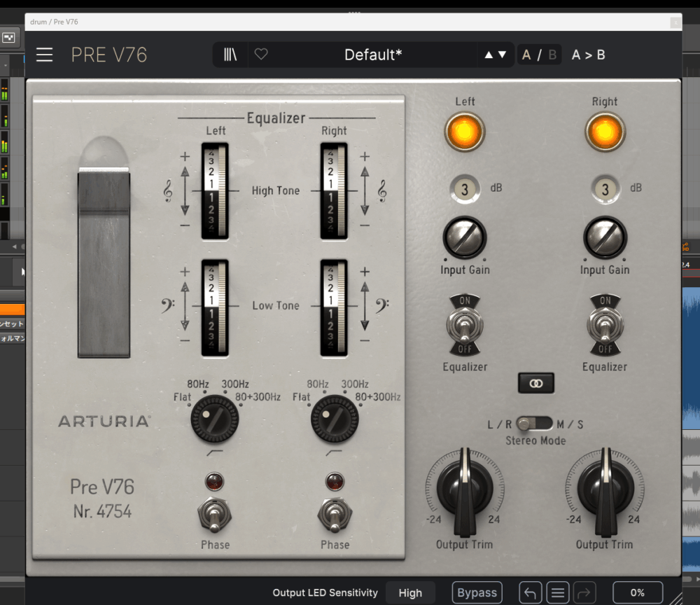
Task: Click the Left Input Gain knob
Action: coord(465,238)
